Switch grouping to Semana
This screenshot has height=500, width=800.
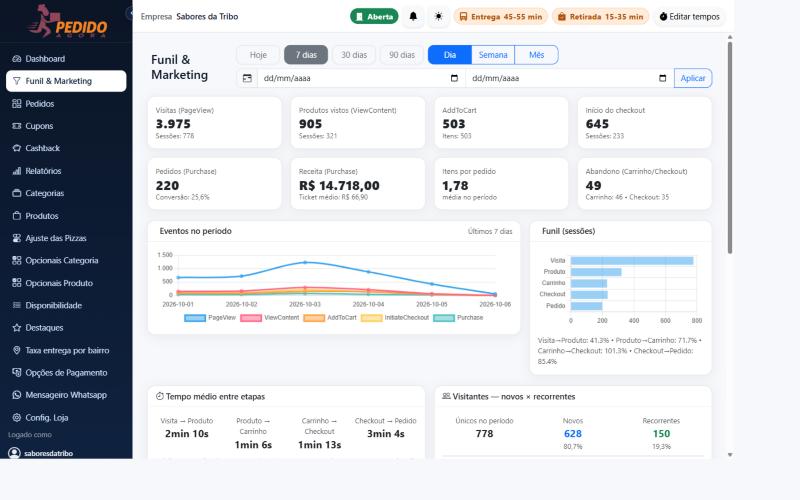[493, 55]
